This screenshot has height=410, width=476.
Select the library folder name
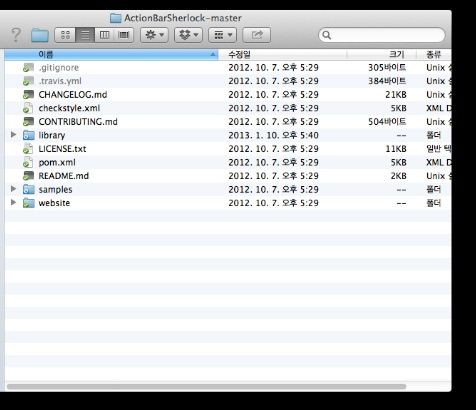52,135
